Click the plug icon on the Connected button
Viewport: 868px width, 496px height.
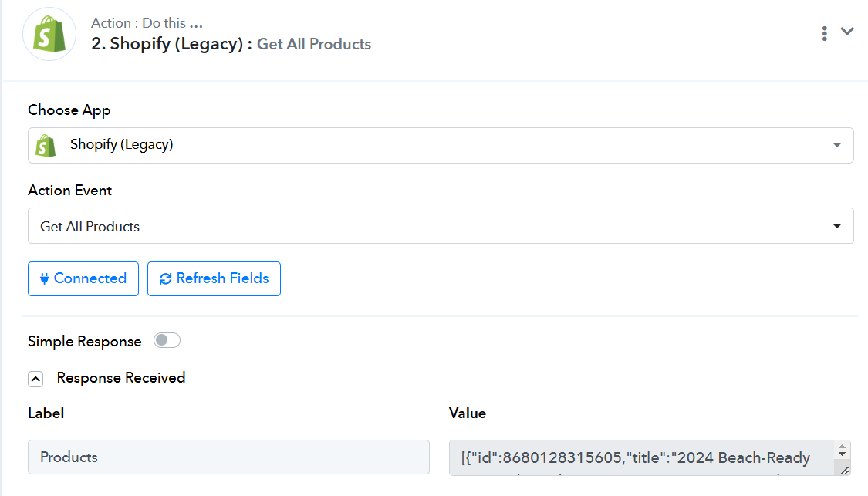pyautogui.click(x=44, y=278)
